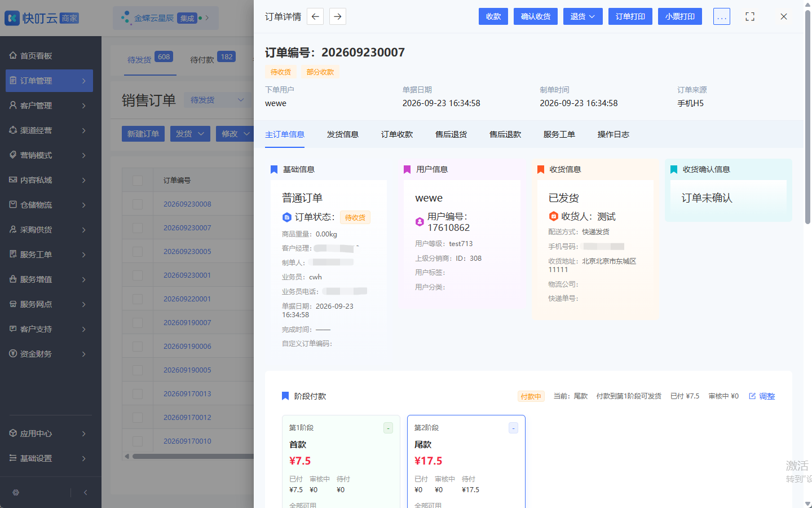Check the box for order 202609230007
The height and width of the screenshot is (508, 812).
[138, 227]
